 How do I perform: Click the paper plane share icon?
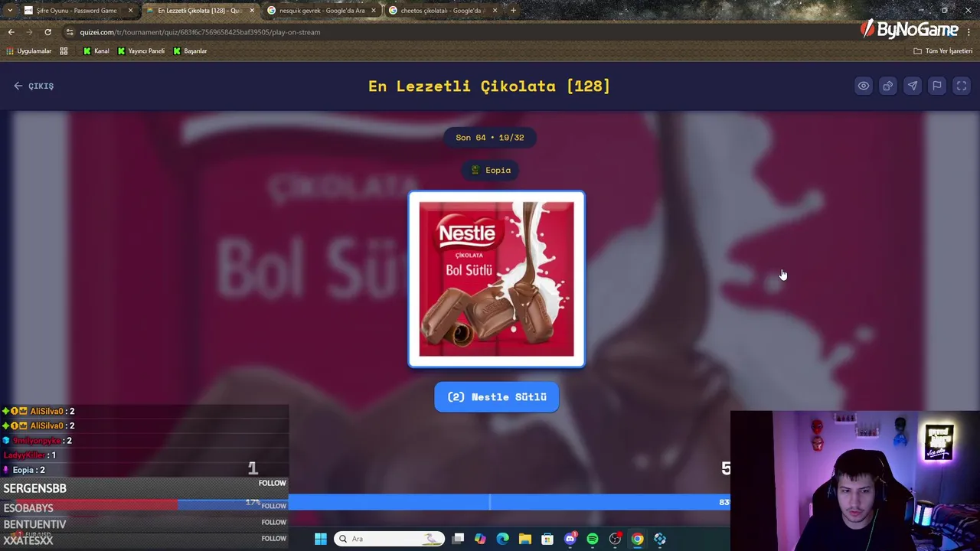point(912,86)
